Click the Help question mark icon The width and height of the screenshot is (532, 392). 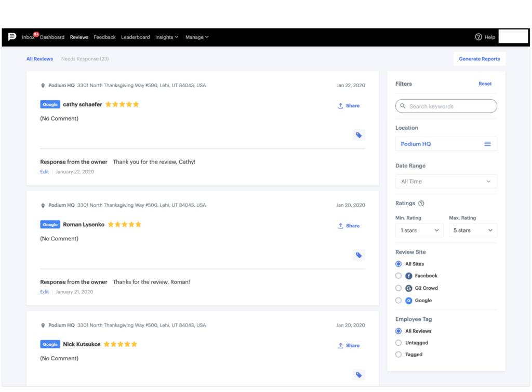pos(478,37)
